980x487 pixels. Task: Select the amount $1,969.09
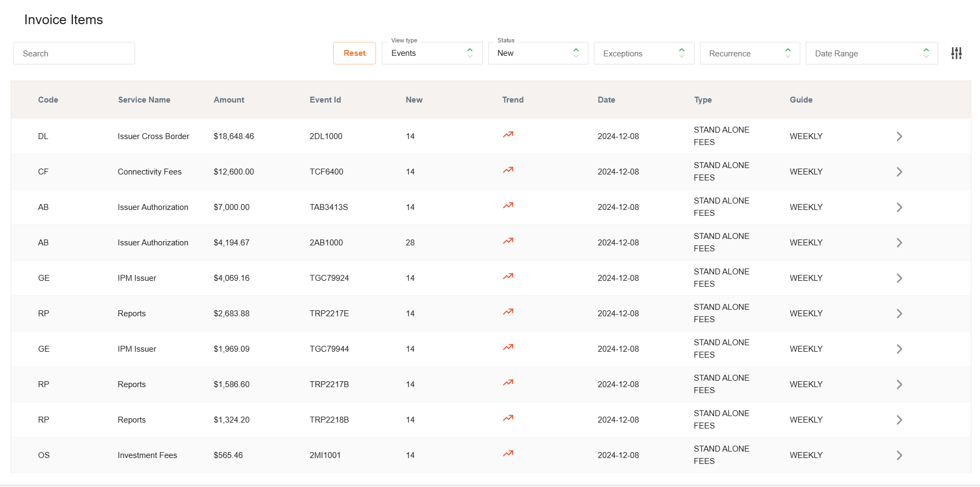pos(232,349)
